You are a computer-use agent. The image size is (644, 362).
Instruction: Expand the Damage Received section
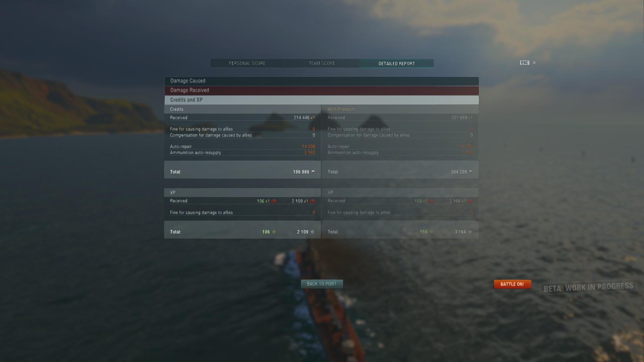[322, 90]
